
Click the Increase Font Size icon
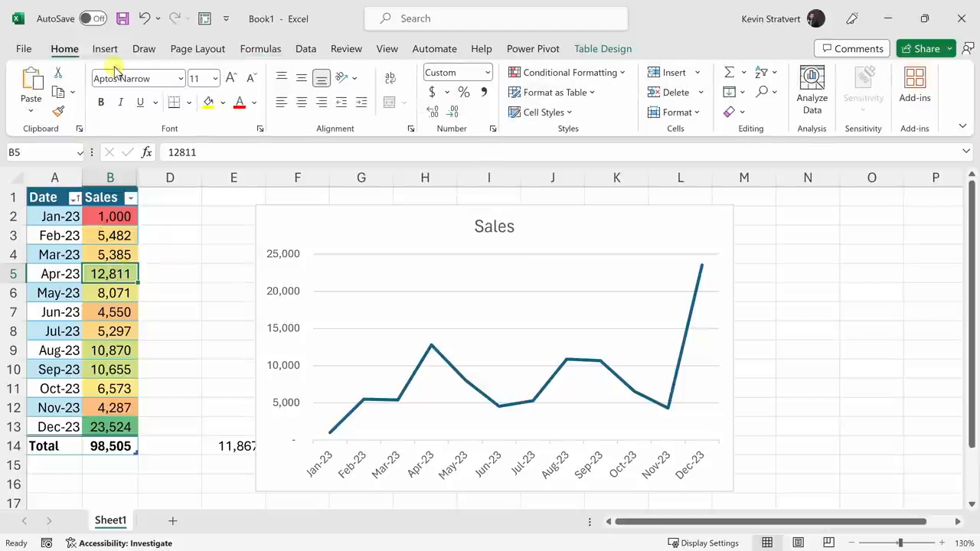pos(231,78)
